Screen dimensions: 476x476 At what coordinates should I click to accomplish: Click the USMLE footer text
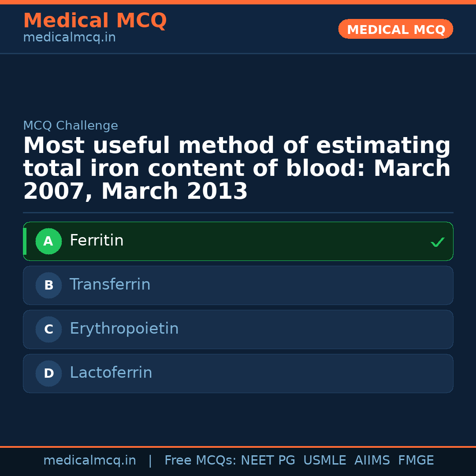(x=324, y=461)
